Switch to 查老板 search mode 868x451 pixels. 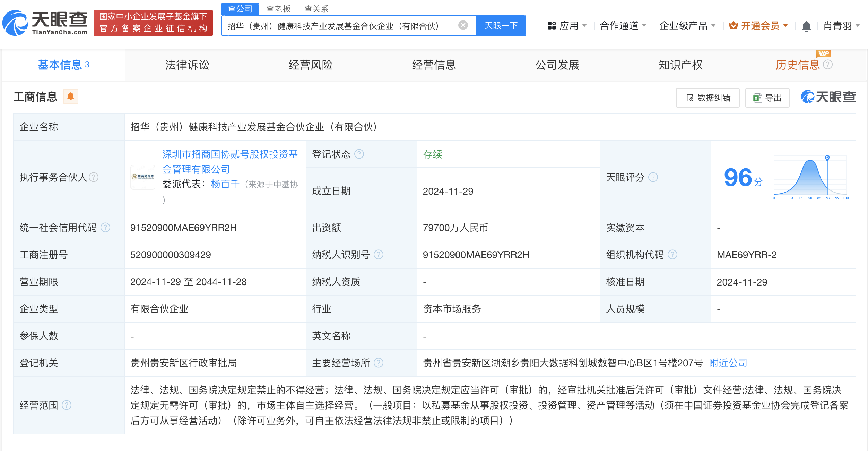coord(278,9)
